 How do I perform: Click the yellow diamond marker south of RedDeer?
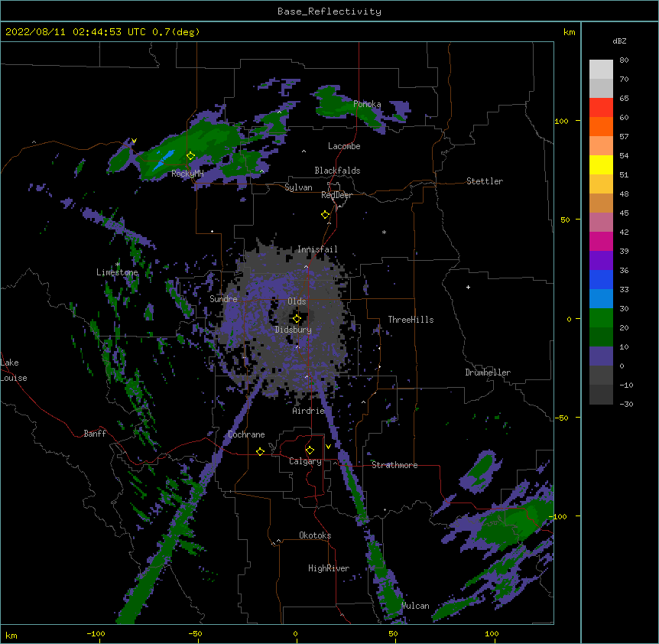click(326, 215)
